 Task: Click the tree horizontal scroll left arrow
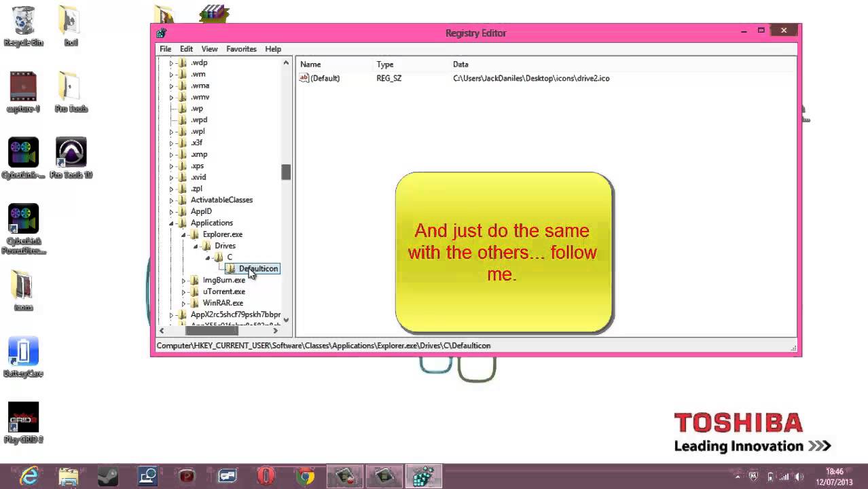click(162, 331)
